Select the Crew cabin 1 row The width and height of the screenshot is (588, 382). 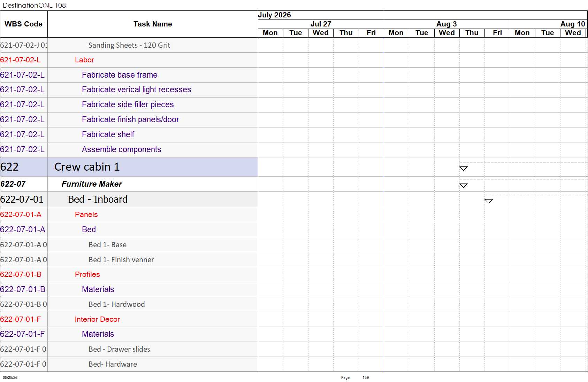pyautogui.click(x=129, y=167)
